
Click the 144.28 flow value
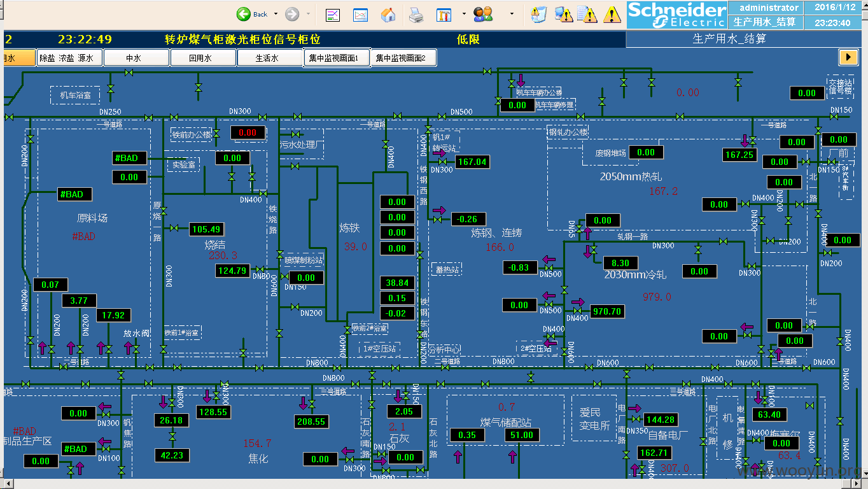(x=661, y=420)
